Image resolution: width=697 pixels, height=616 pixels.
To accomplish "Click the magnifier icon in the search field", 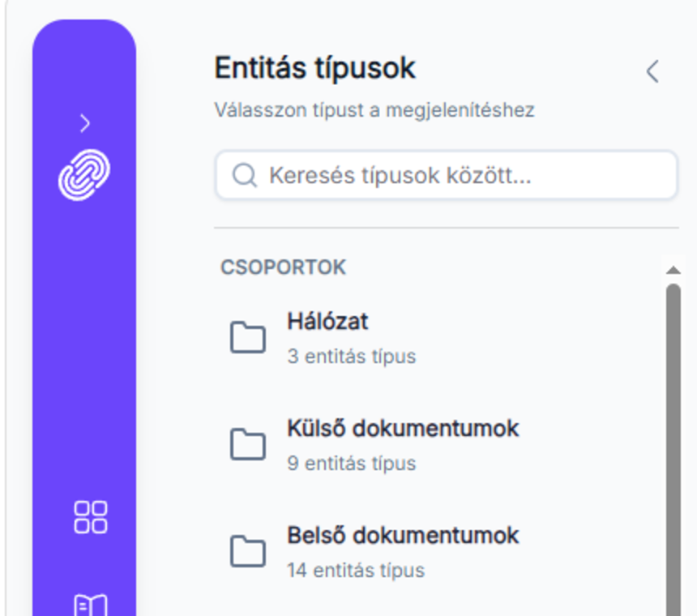I will [x=245, y=175].
